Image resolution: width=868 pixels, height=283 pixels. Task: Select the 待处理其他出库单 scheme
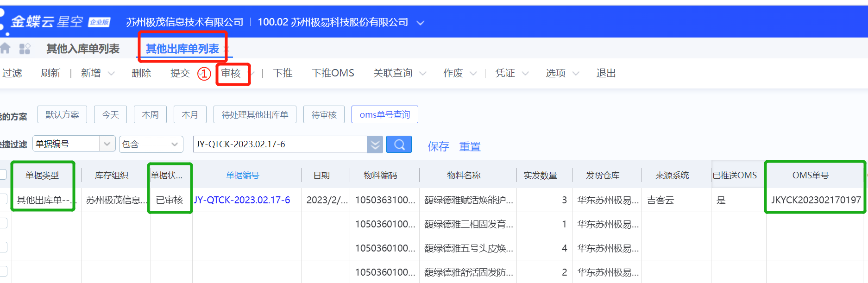pyautogui.click(x=255, y=114)
